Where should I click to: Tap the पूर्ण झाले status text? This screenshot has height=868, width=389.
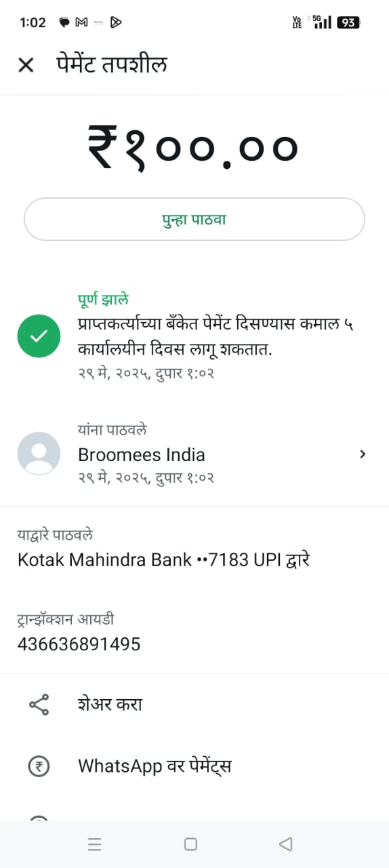coord(103,299)
